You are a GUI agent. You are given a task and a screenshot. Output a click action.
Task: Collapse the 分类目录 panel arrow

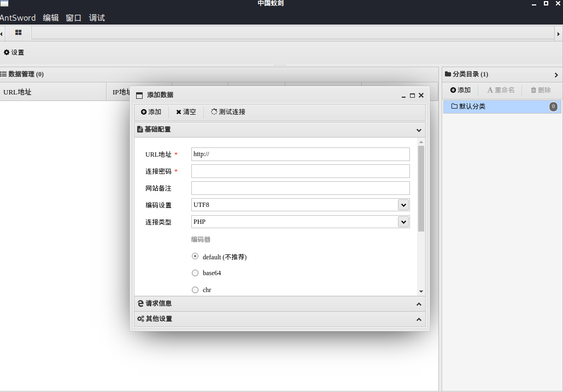(556, 75)
